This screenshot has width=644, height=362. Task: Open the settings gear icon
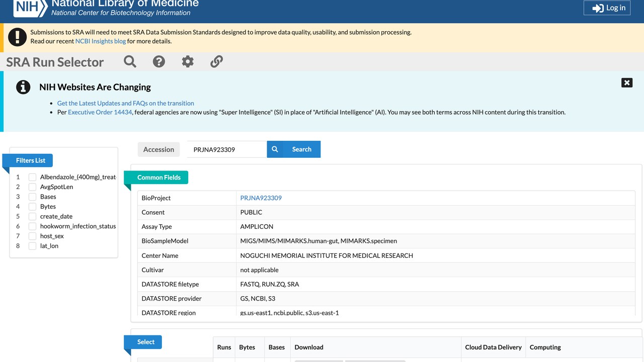pyautogui.click(x=188, y=61)
